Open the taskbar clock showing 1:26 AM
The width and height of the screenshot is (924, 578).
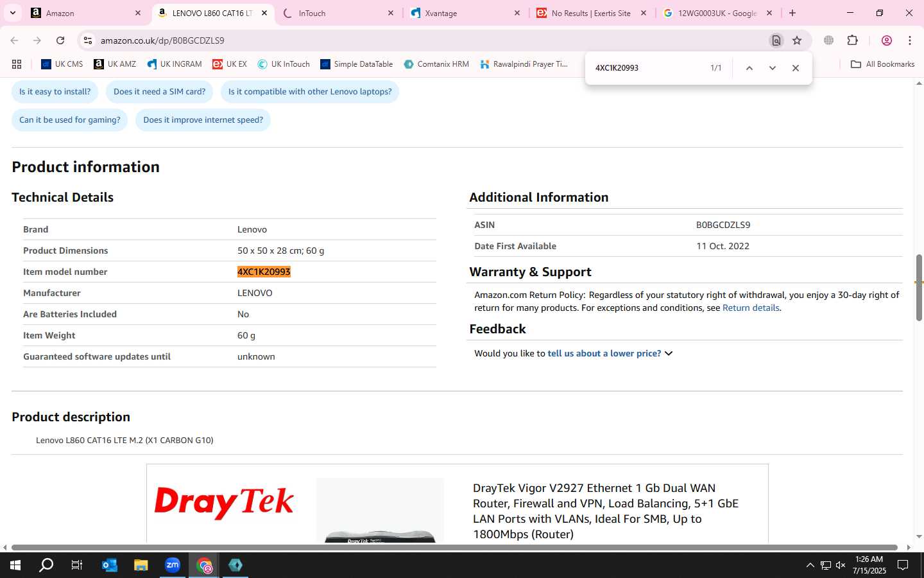(x=869, y=565)
